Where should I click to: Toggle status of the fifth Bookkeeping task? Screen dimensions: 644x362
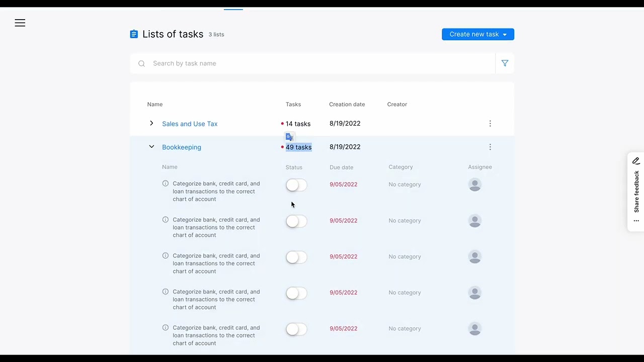click(x=296, y=329)
